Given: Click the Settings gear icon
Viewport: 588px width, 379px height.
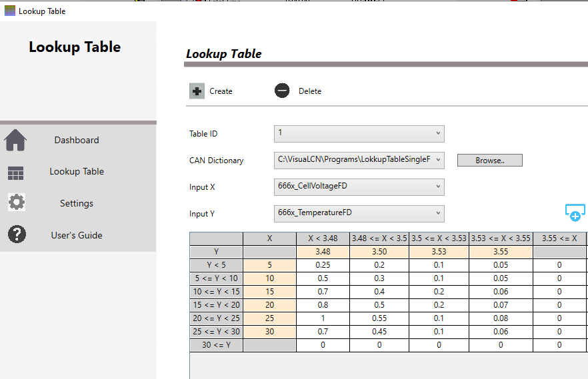Looking at the screenshot, I should (x=16, y=202).
